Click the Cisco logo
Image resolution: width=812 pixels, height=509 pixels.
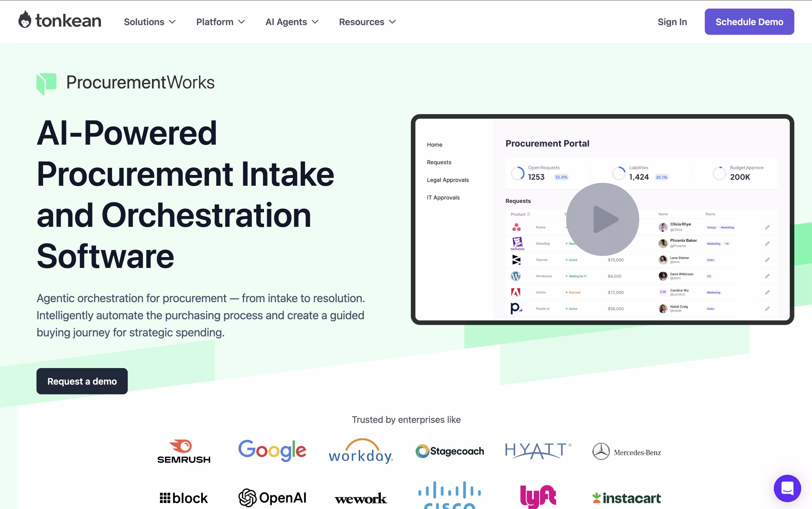click(x=449, y=495)
